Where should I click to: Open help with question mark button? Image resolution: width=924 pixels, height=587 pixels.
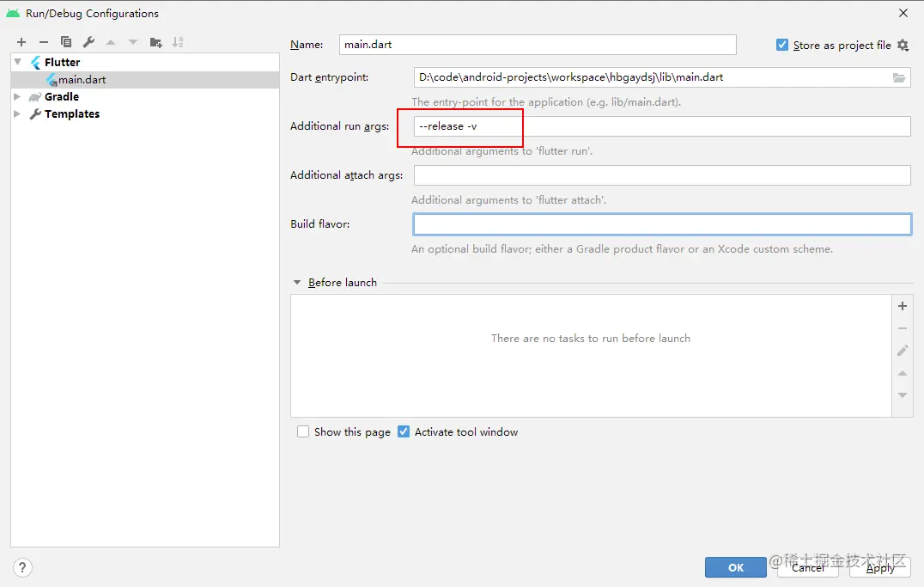tap(21, 567)
